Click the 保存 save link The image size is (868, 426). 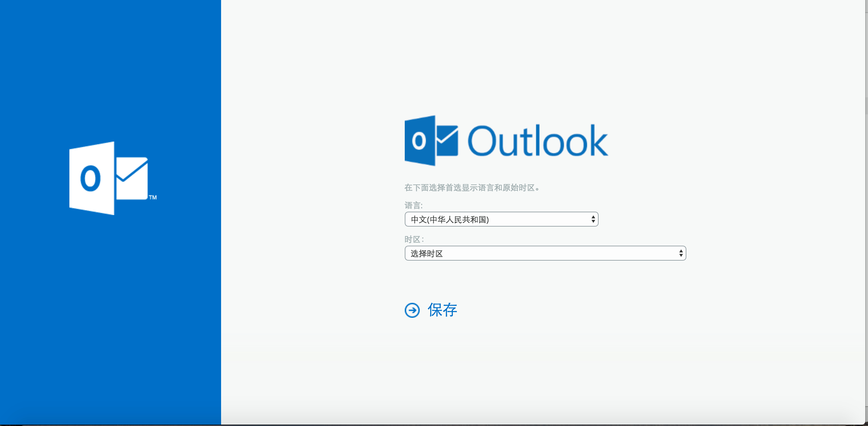(x=442, y=310)
